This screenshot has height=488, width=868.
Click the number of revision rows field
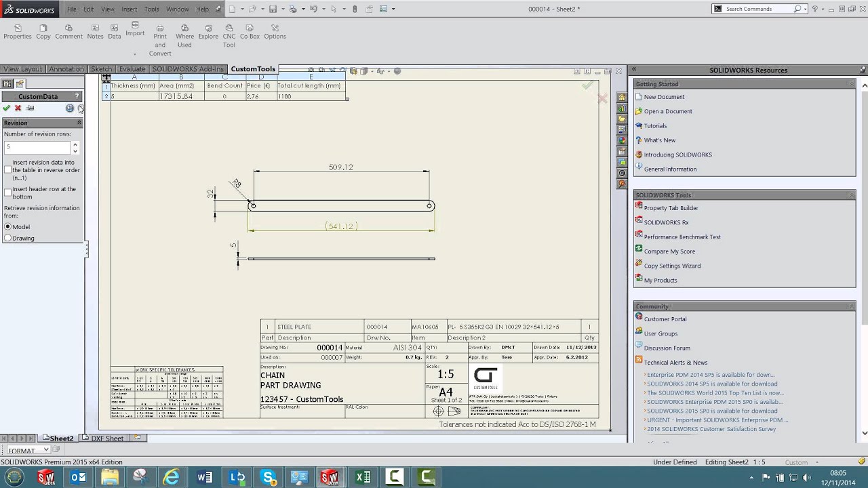(x=37, y=147)
